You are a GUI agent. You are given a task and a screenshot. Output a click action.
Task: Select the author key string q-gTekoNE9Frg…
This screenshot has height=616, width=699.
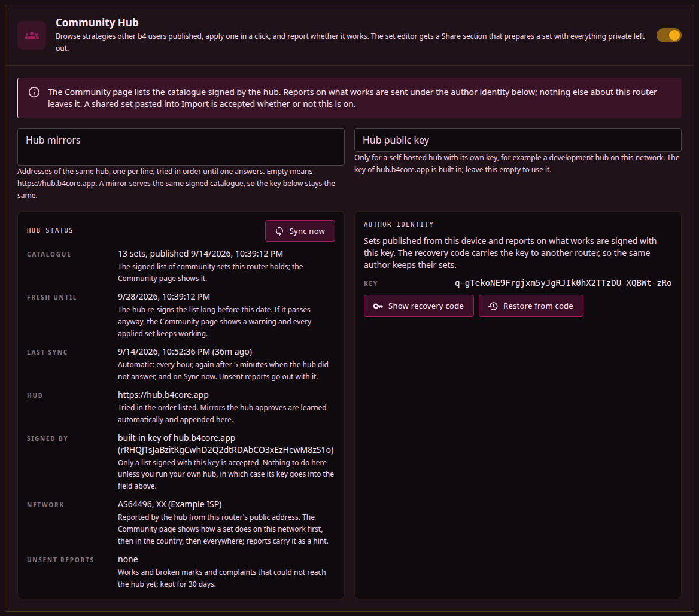click(563, 283)
